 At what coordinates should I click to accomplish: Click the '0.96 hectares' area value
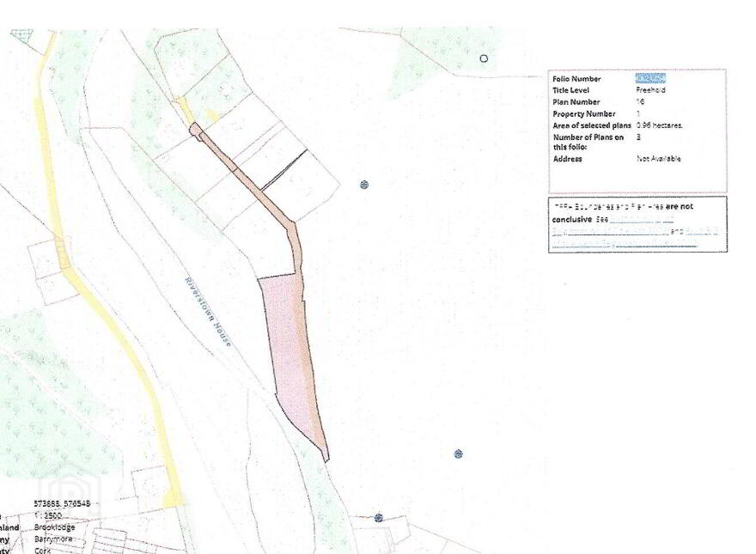(x=659, y=125)
